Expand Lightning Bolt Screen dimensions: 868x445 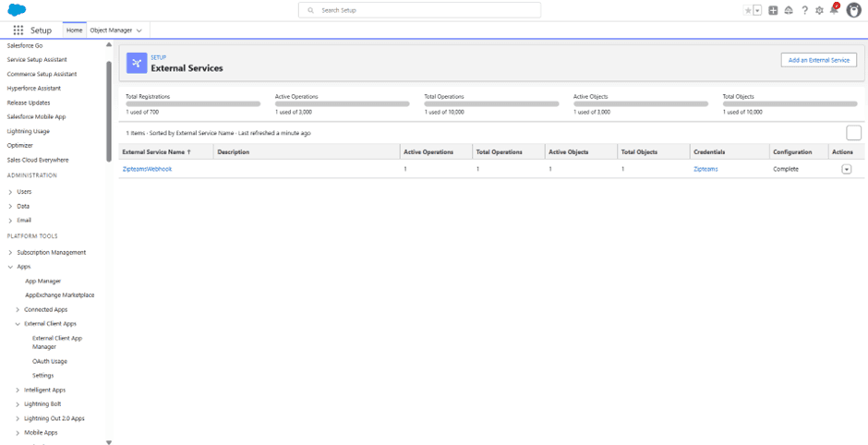coord(18,404)
